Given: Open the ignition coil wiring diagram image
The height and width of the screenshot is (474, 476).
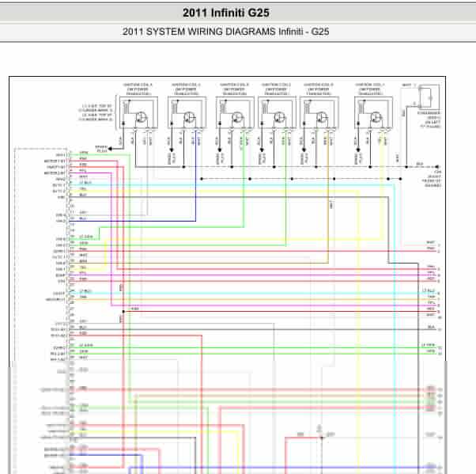Looking at the screenshot, I should pos(228,275).
